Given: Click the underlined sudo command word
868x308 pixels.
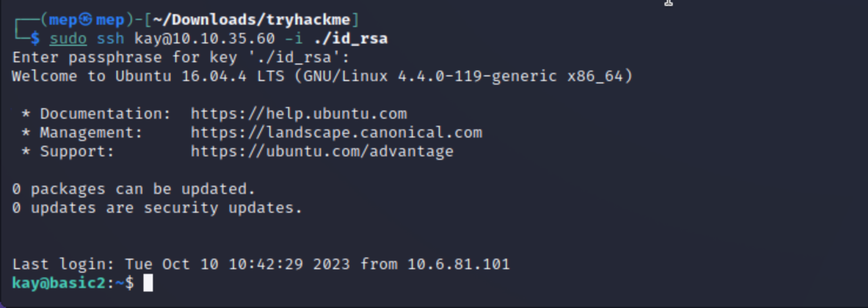Looking at the screenshot, I should [68, 39].
